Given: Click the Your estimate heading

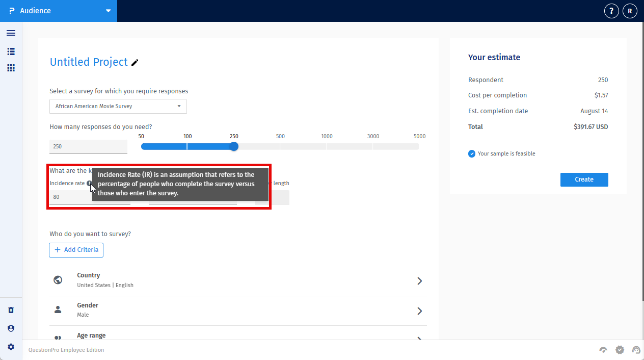Looking at the screenshot, I should pos(494,57).
